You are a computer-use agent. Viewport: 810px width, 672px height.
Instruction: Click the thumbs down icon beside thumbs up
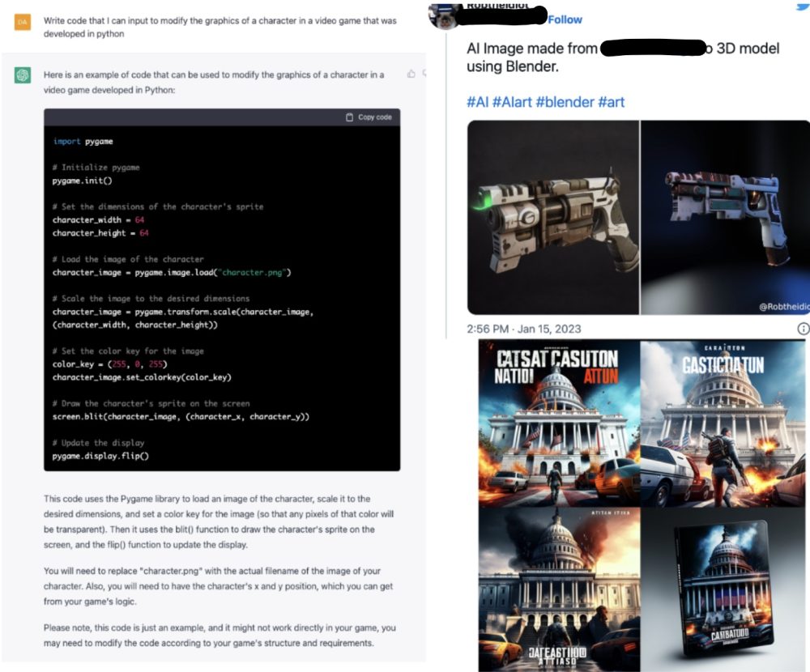pyautogui.click(x=424, y=74)
